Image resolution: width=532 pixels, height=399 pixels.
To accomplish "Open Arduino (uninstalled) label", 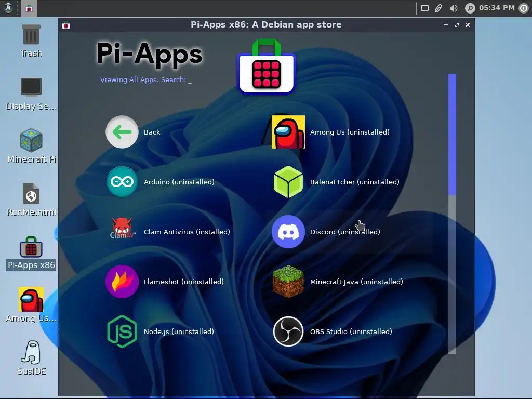I will point(179,182).
